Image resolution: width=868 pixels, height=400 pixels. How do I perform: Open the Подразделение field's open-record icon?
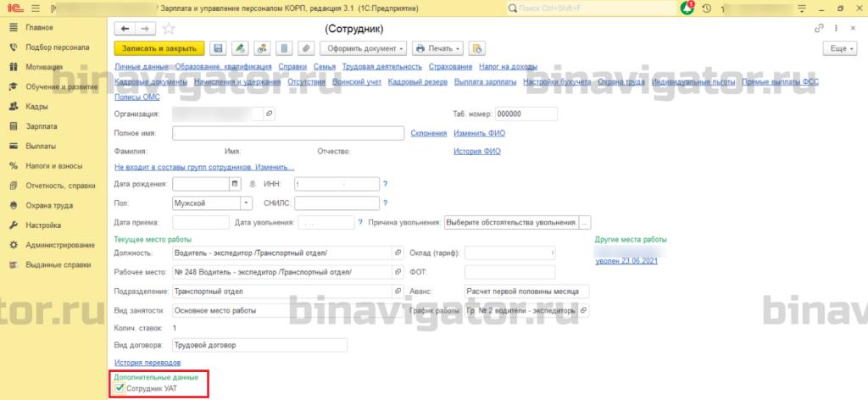click(x=398, y=291)
